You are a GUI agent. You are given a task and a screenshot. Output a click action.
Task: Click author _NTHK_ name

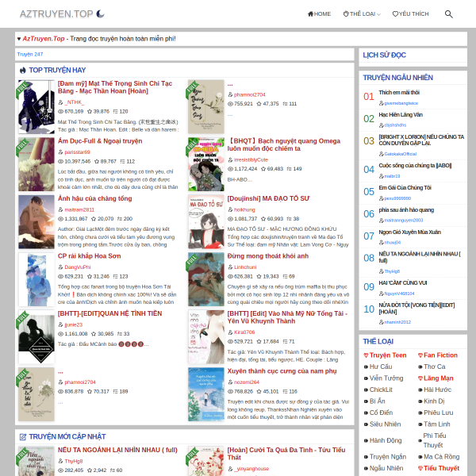point(75,102)
